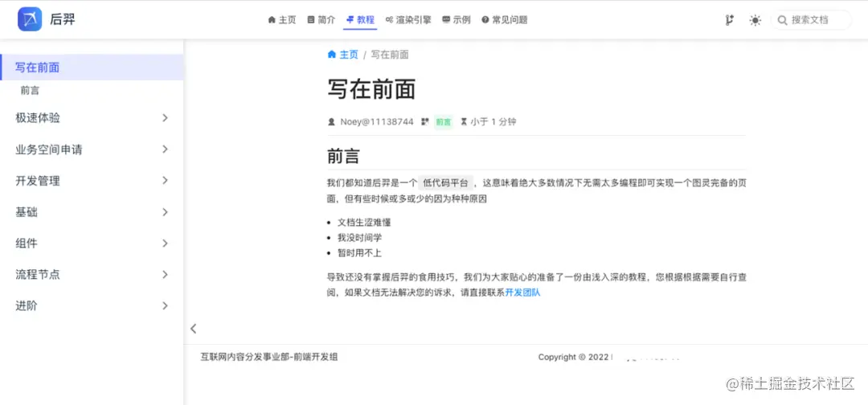Click the 低代码平台 inline code text
The width and height of the screenshot is (868, 405).
click(x=445, y=182)
